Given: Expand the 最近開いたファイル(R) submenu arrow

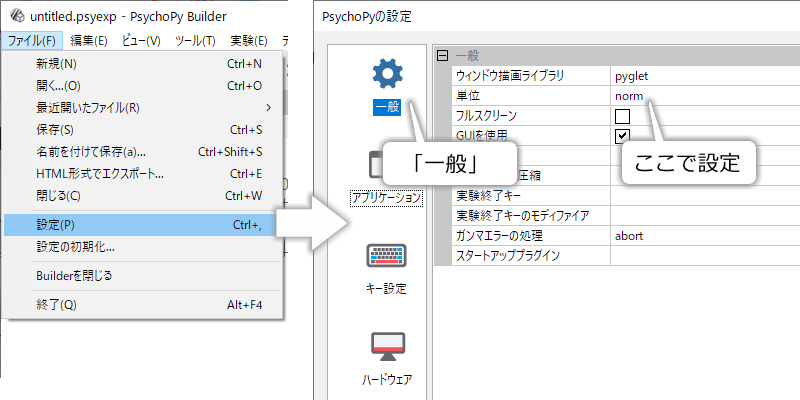Looking at the screenshot, I should point(269,108).
